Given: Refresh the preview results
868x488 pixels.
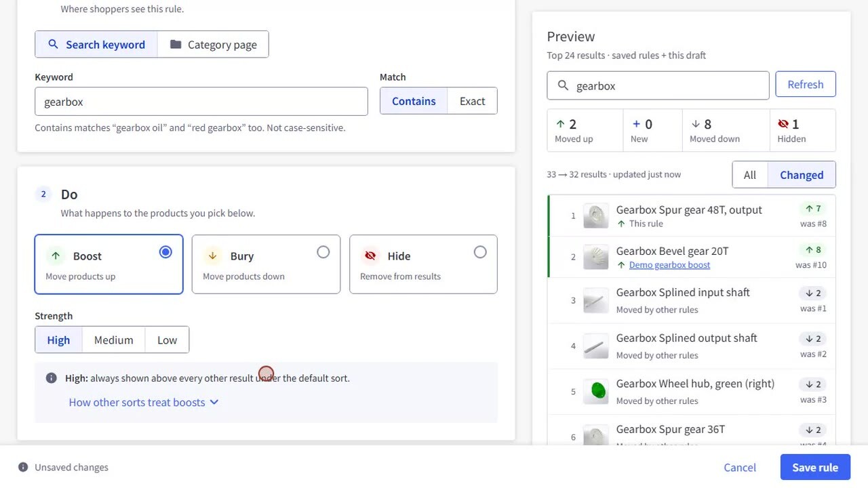Looking at the screenshot, I should tap(806, 85).
